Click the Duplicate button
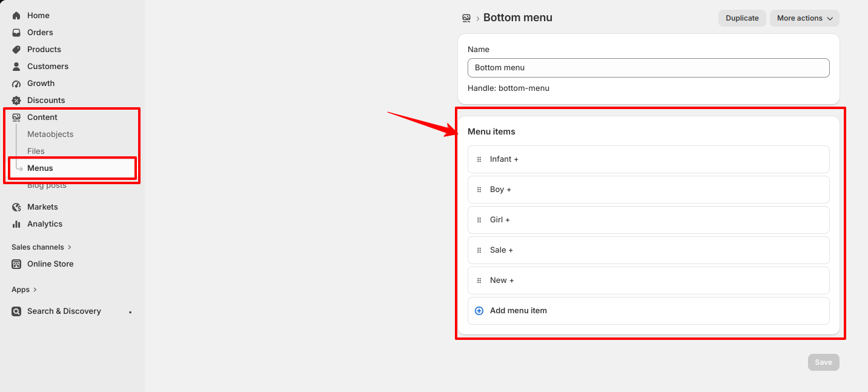The height and width of the screenshot is (392, 868). tap(742, 18)
